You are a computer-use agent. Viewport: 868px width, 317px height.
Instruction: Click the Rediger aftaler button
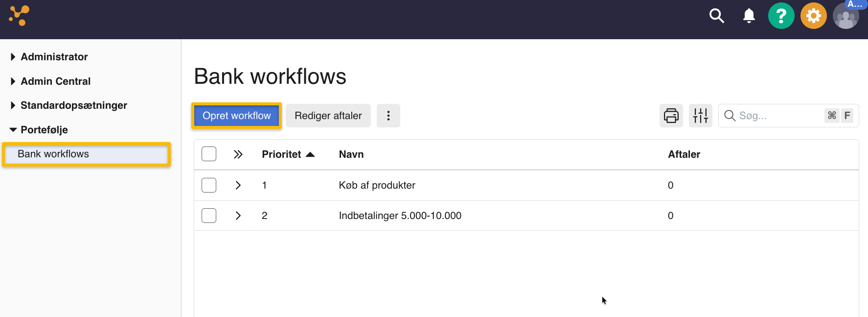[x=328, y=116]
